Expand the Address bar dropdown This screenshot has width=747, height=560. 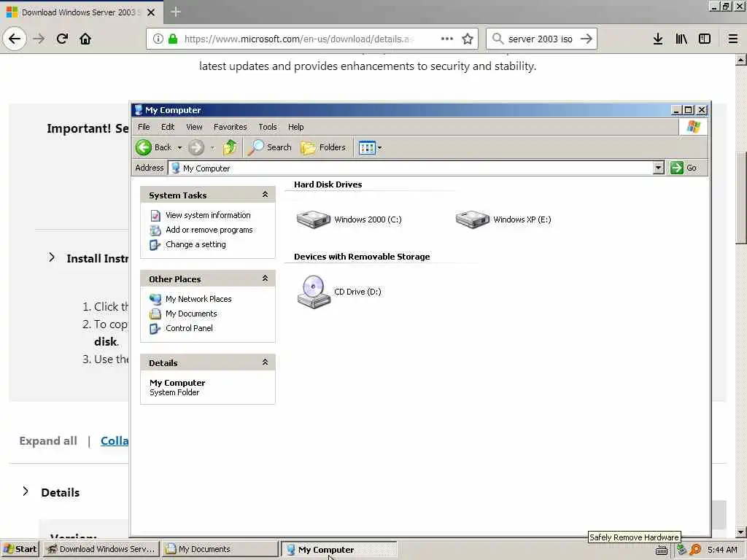[x=659, y=168]
